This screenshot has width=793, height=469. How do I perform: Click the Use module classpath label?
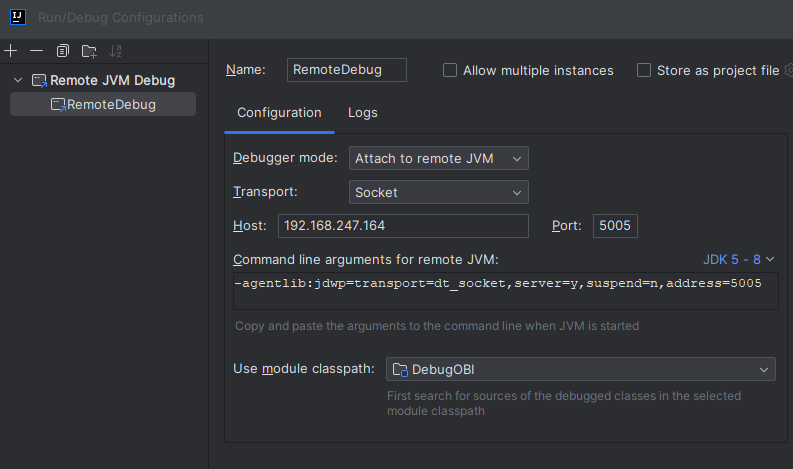point(304,369)
